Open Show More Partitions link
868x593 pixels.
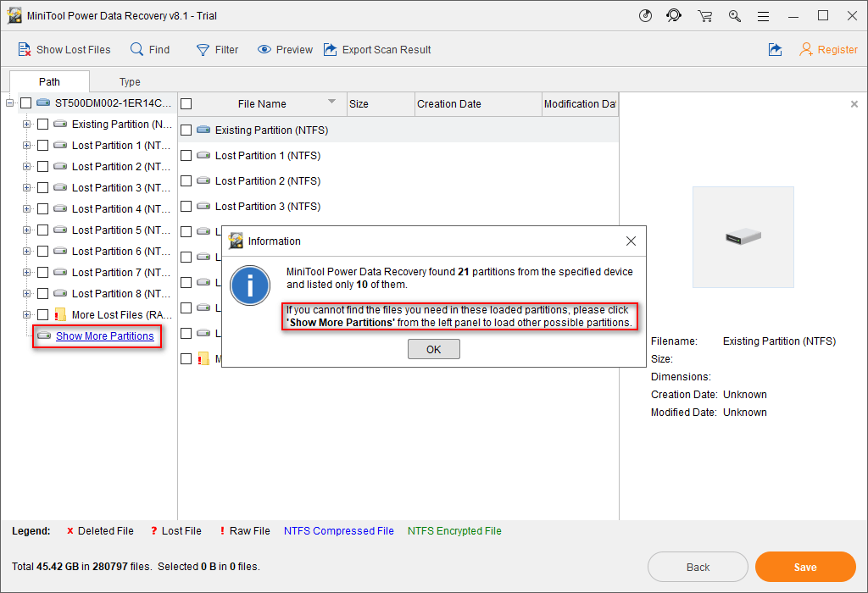tap(104, 335)
